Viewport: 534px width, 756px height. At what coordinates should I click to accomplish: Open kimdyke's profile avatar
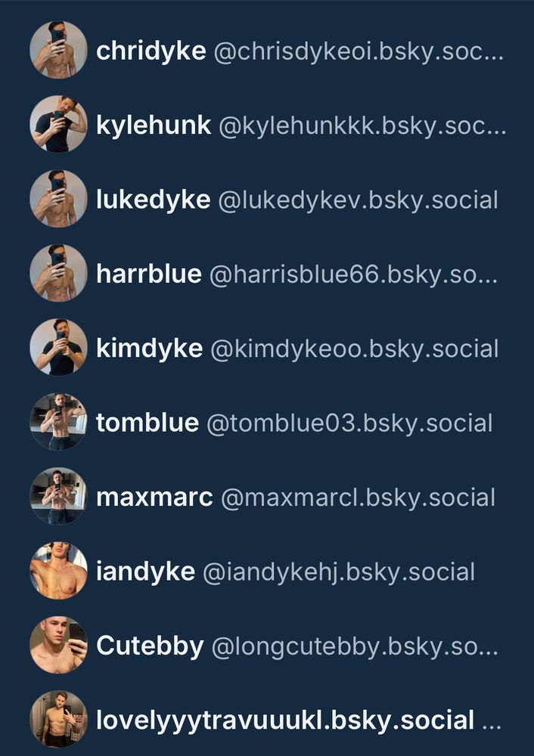pyautogui.click(x=58, y=347)
